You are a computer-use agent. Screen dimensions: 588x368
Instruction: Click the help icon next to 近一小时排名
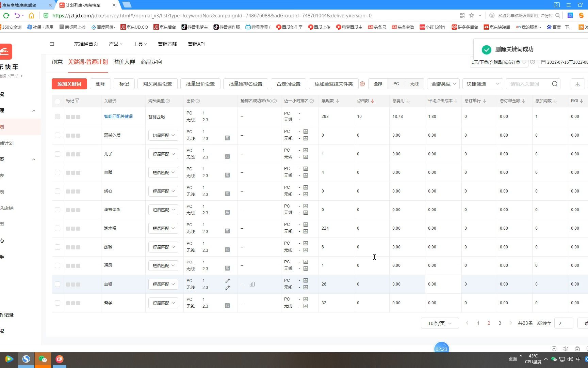(x=312, y=101)
